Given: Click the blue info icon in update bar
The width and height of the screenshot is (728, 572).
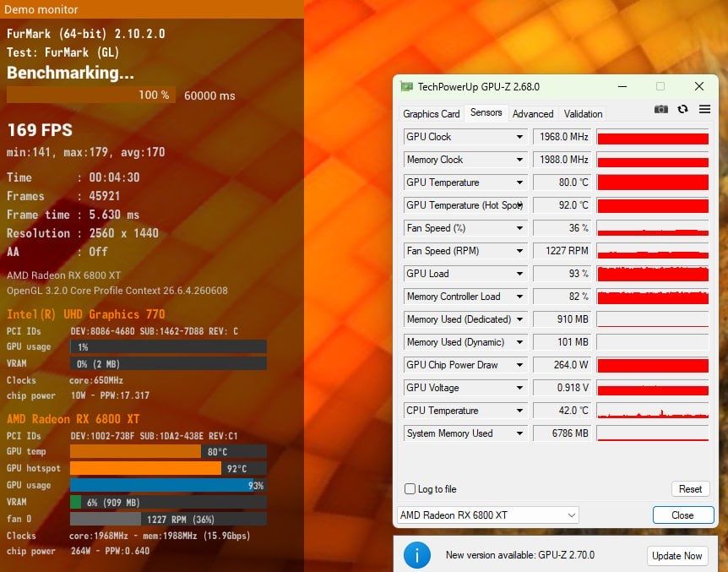Looking at the screenshot, I should pos(416,555).
